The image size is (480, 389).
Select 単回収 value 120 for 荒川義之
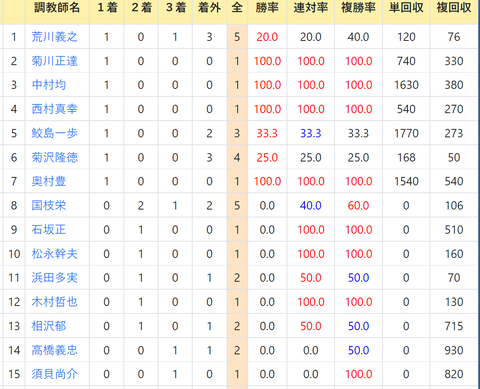click(x=406, y=37)
